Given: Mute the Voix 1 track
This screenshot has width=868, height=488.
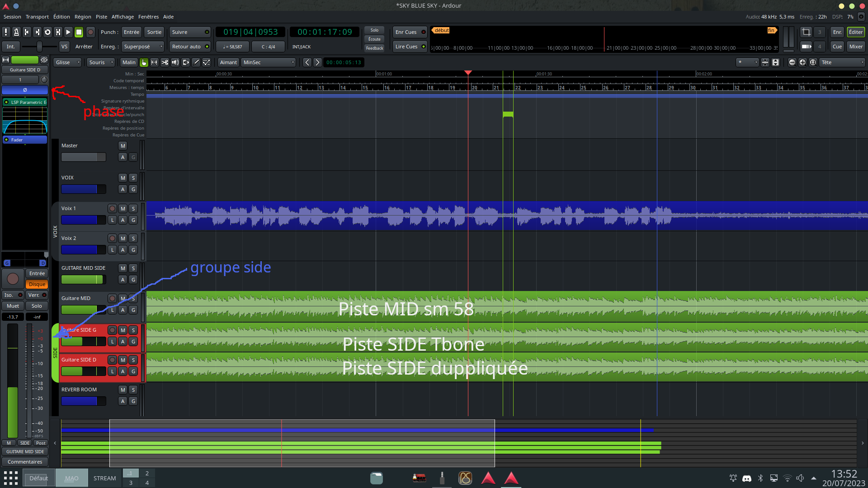Looking at the screenshot, I should [x=123, y=208].
